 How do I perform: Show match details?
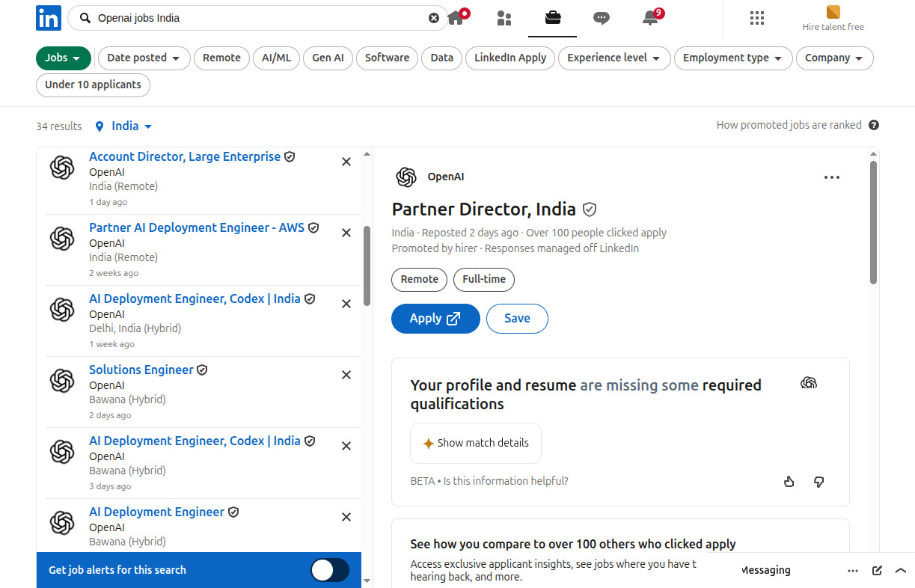pos(476,443)
